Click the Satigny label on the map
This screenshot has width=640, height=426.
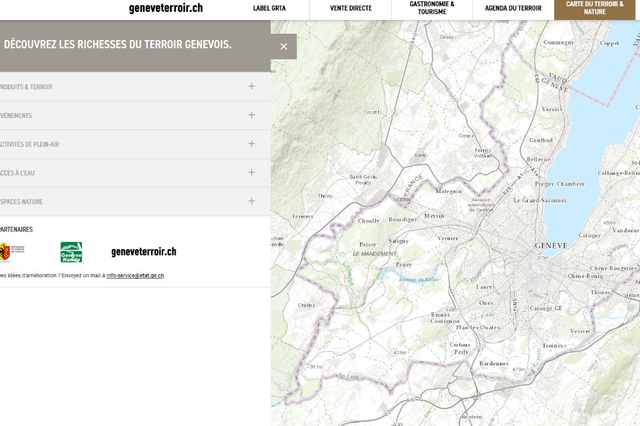[398, 241]
